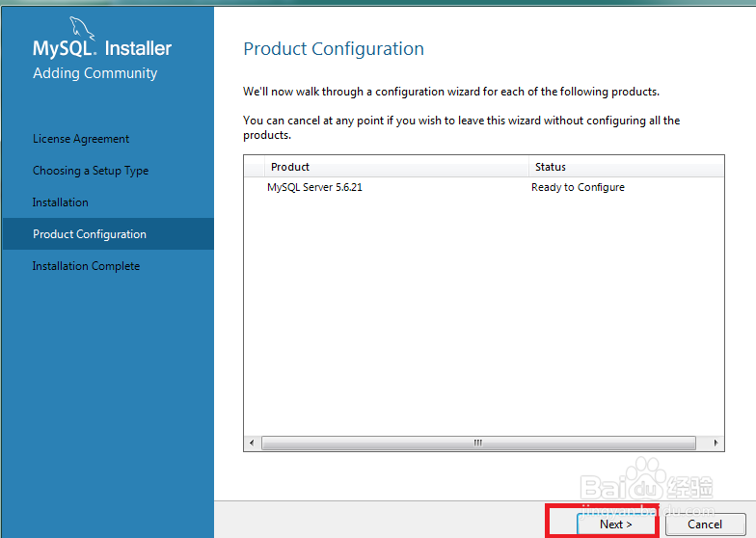Select the Product Configuration sidebar step
This screenshot has width=756, height=538.
click(x=108, y=233)
